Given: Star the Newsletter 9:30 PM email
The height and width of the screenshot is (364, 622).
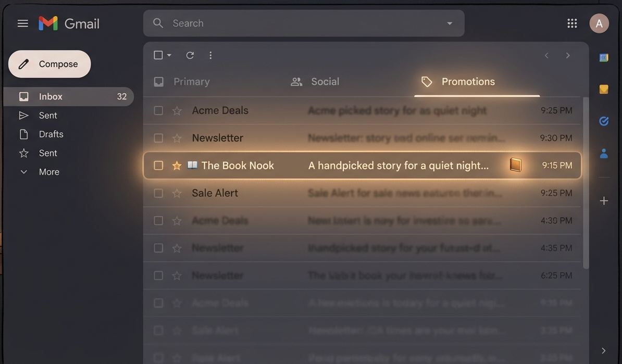Looking at the screenshot, I should [x=177, y=138].
